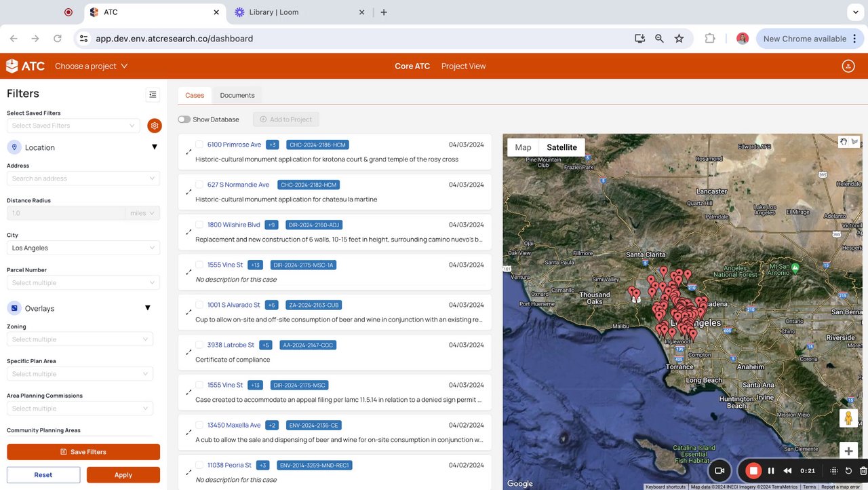Check the 6100 Primrose Ave case checkbox

click(x=199, y=145)
